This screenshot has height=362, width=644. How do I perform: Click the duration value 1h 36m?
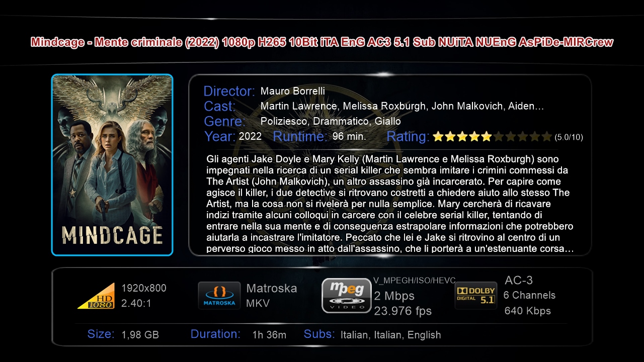pyautogui.click(x=269, y=335)
